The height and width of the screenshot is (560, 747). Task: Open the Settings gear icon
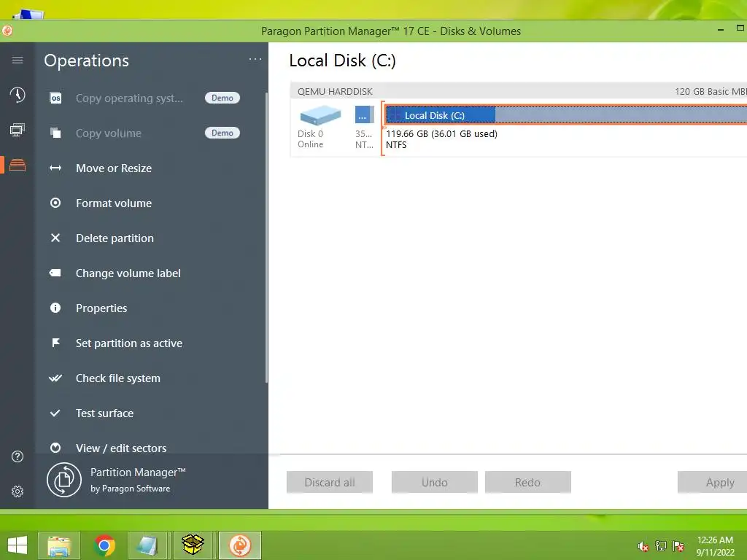pos(18,491)
